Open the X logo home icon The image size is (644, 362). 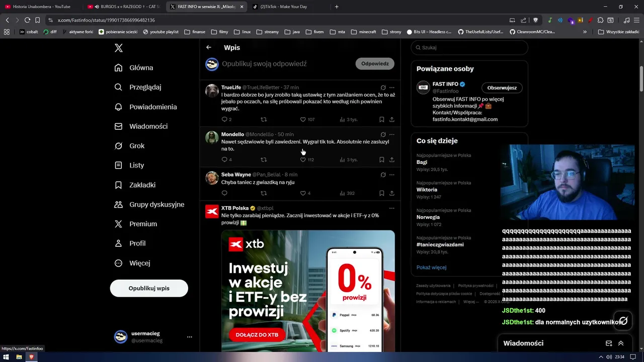pos(118,48)
